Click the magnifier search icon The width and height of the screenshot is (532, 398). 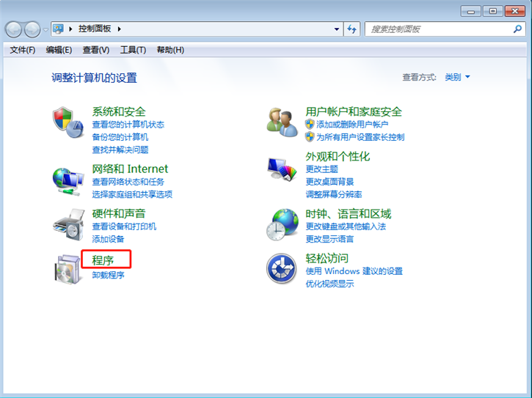(x=517, y=29)
